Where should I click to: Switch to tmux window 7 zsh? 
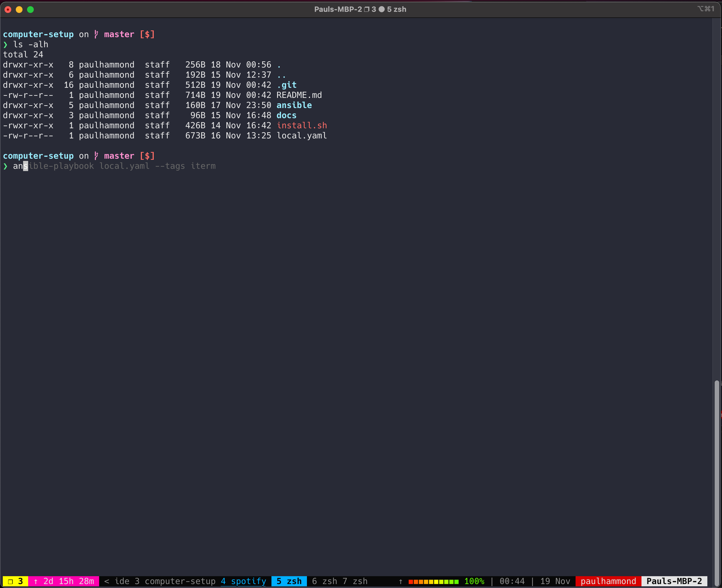(x=355, y=581)
